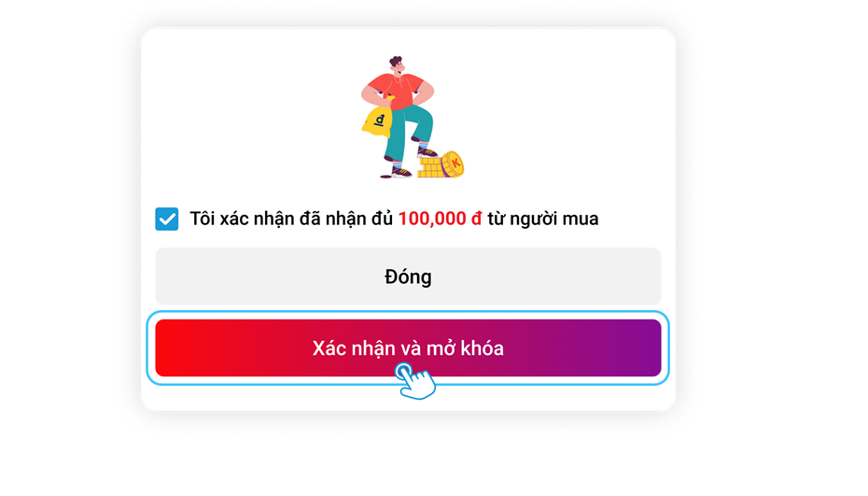Click the white checkmark inside blue box
This screenshot has width=868, height=496.
(x=167, y=220)
